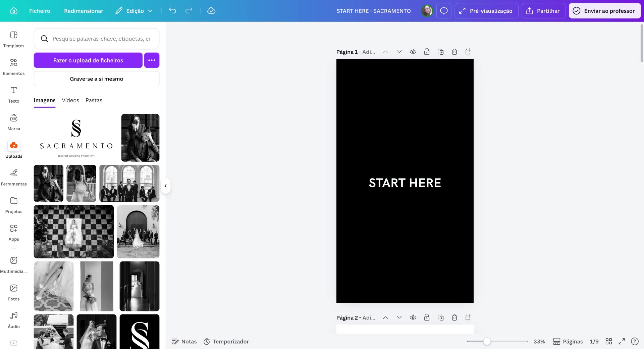Screen dimensions: 644x349
Task: Move Página 1 down with chevron
Action: point(399,52)
